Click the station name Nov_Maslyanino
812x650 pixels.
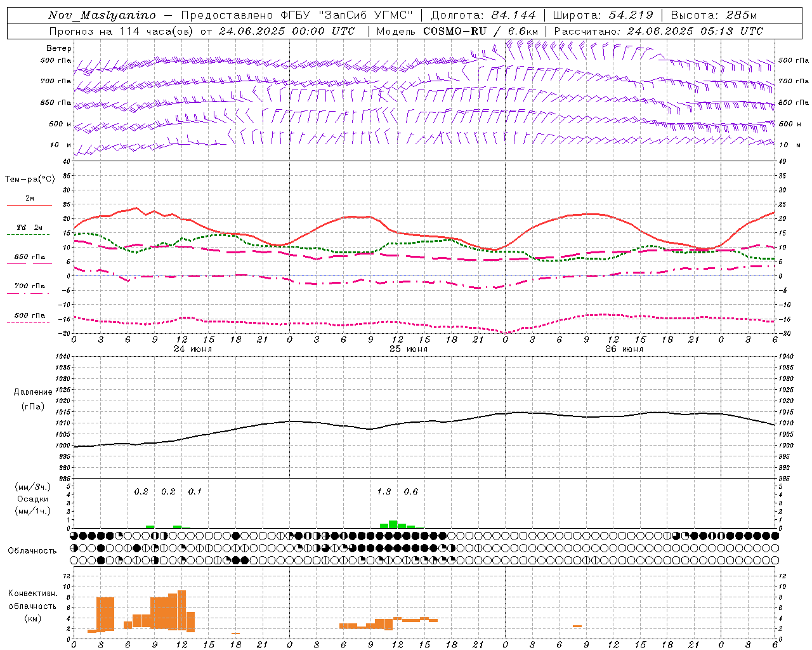point(102,15)
